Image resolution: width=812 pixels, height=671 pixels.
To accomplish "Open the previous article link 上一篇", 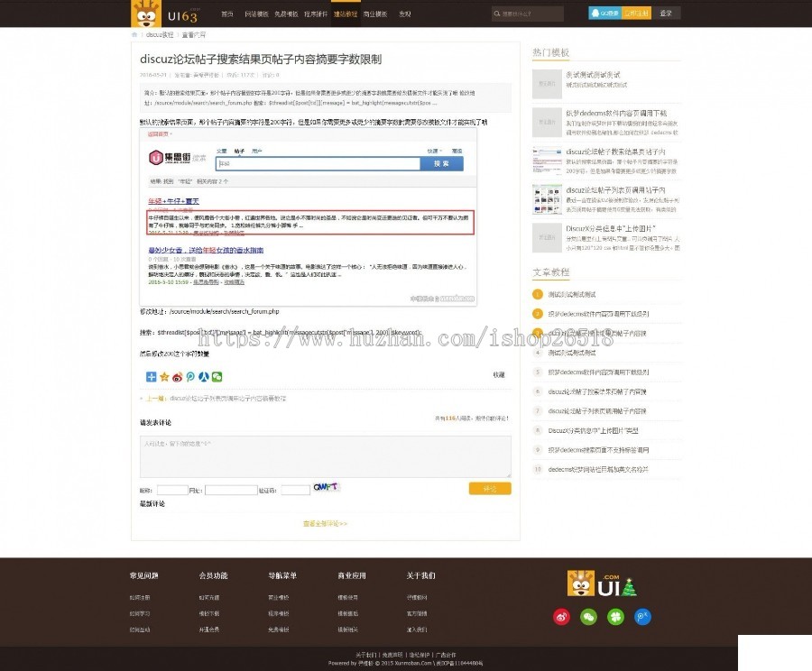I will (152, 398).
